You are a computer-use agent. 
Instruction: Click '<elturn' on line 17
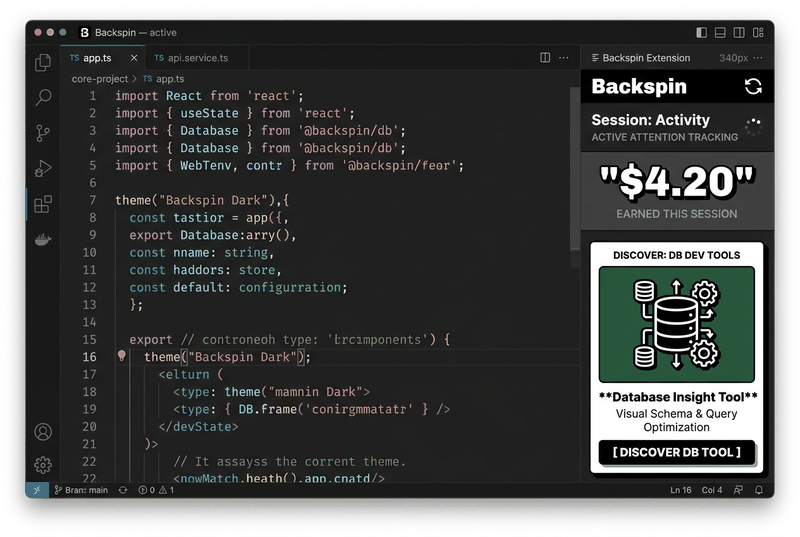(184, 374)
